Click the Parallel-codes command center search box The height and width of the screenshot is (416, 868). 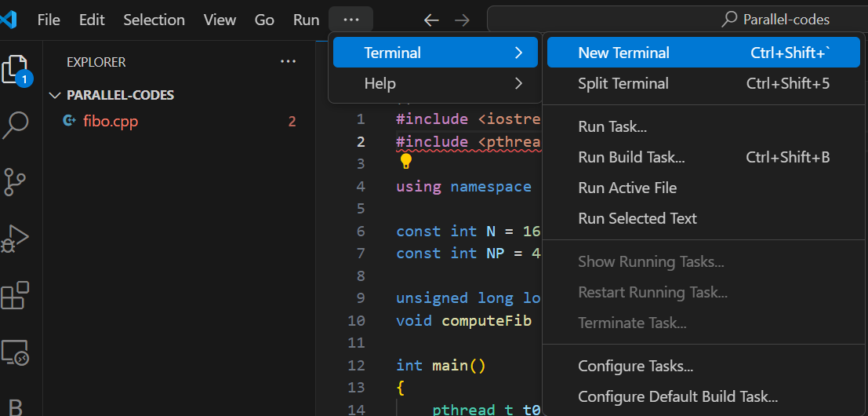click(677, 20)
